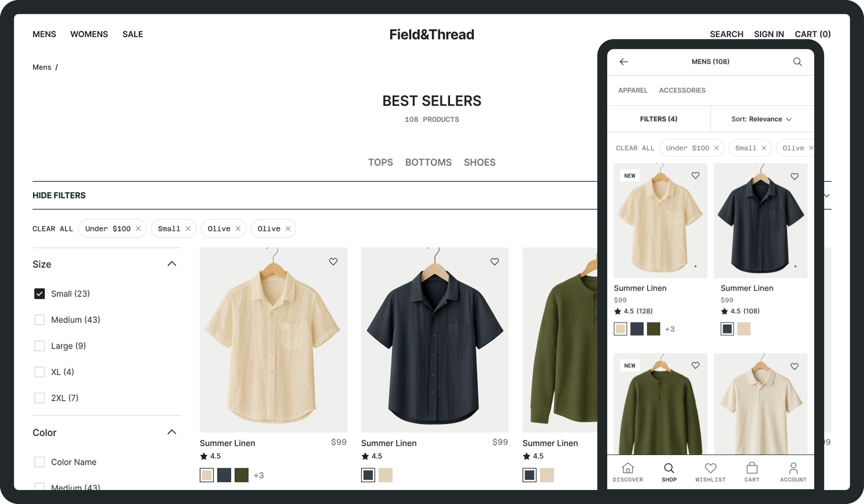864x504 pixels.
Task: Switch to the BOTTOMS category tab
Action: [428, 162]
